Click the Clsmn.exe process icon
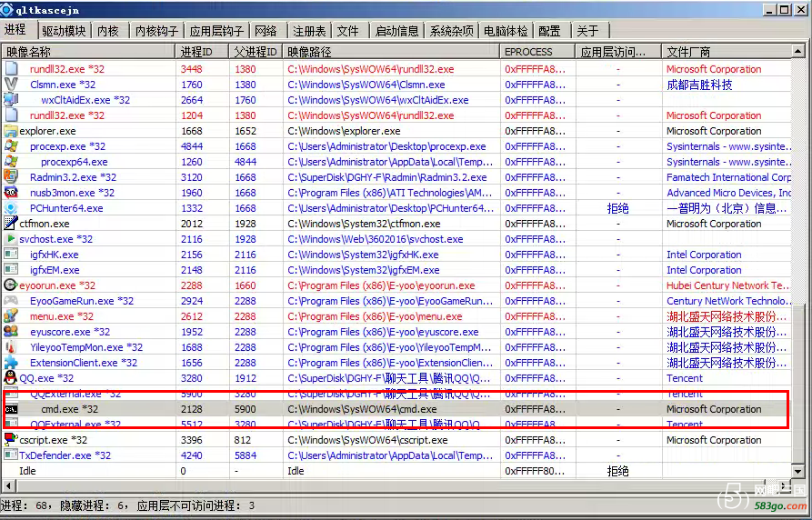This screenshot has width=812, height=520. (x=11, y=85)
